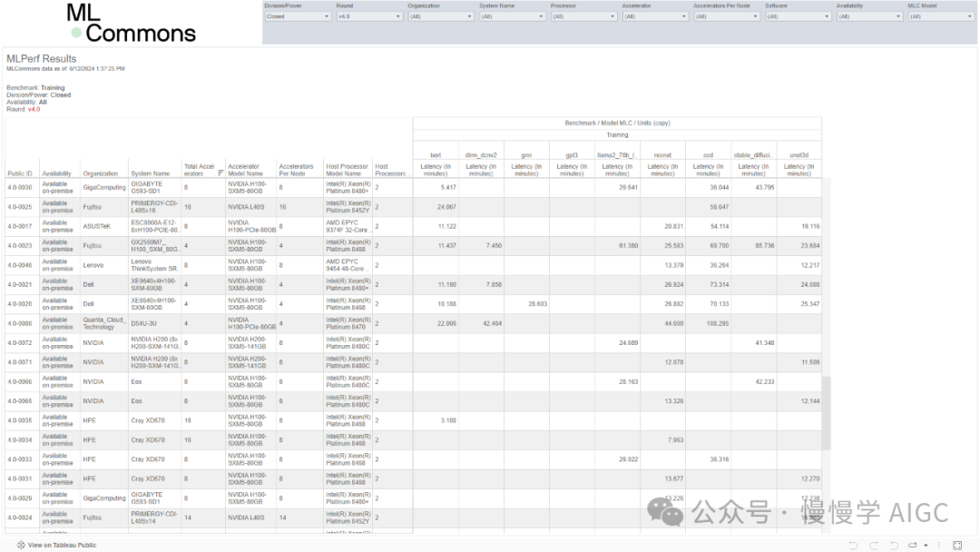The width and height of the screenshot is (980, 552).
Task: Click the bert benchmark column header
Action: point(436,155)
